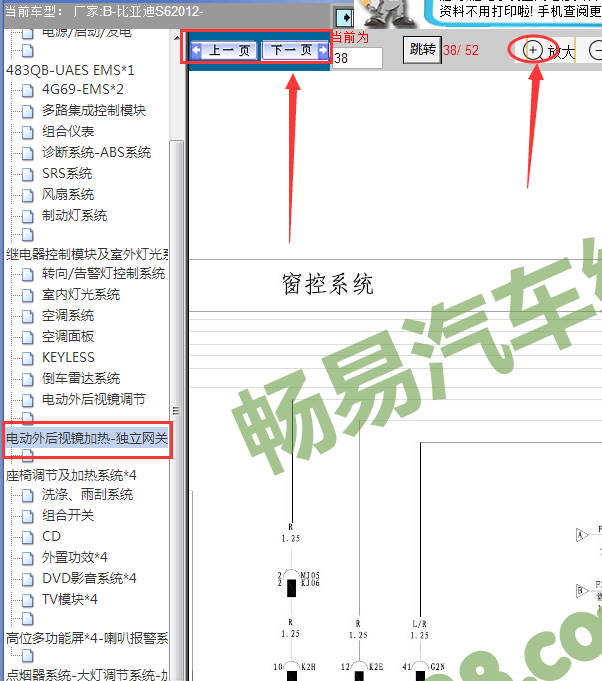The height and width of the screenshot is (681, 602).
Task: Click the document icon next to CD
Action: (28, 537)
